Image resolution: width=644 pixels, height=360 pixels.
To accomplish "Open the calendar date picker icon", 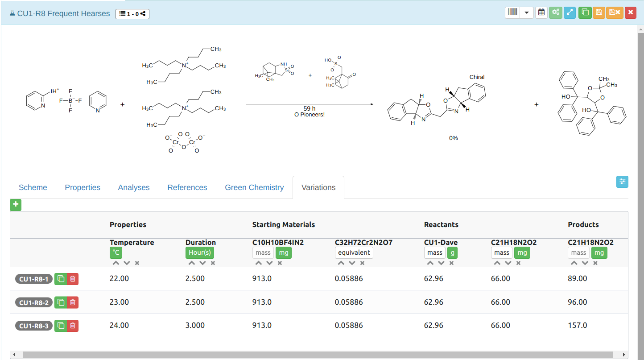I will [x=541, y=12].
